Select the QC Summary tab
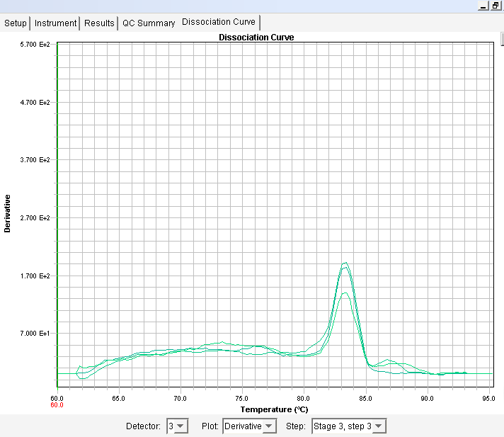Screen dimensions: 504x437 [x=149, y=23]
